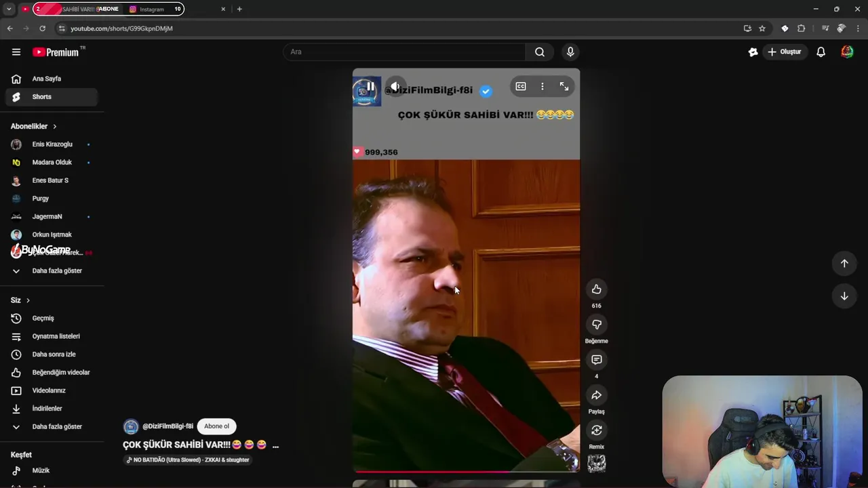This screenshot has height=488, width=868.
Task: Open NO BATIDÃO sound attribution link
Action: click(188, 460)
